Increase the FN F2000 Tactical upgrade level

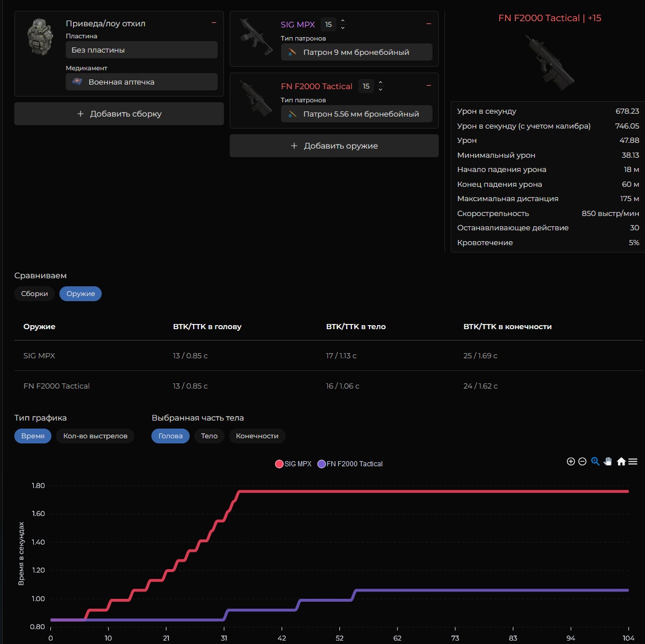380,82
